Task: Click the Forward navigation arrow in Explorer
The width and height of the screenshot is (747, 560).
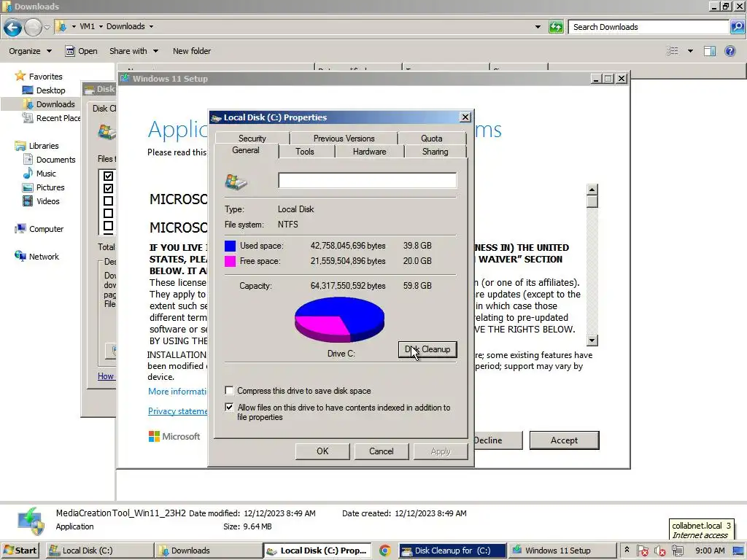Action: (33, 28)
